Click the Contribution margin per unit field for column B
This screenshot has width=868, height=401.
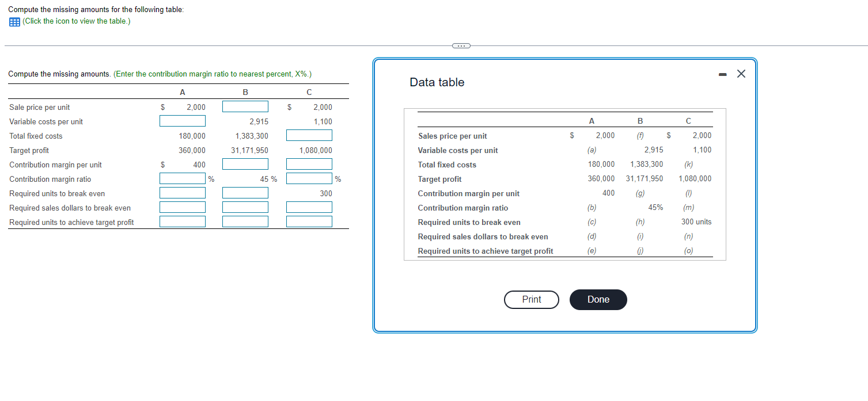245,163
